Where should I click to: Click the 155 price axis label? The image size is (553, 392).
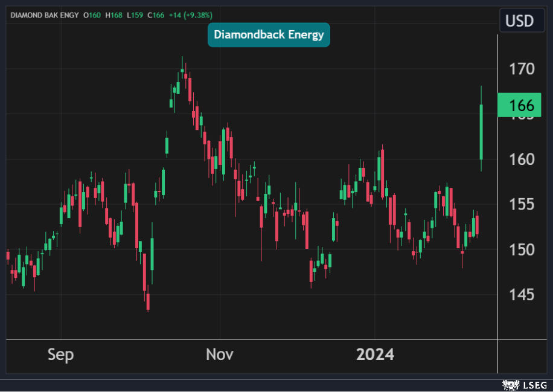[521, 204]
